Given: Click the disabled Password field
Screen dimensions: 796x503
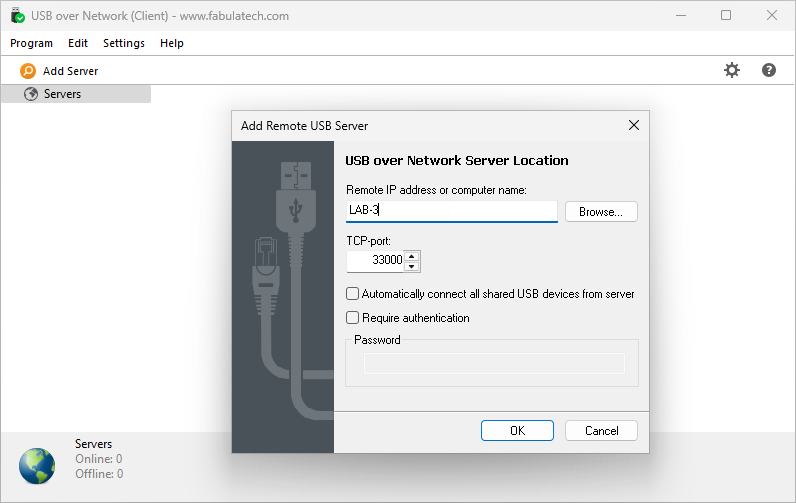Looking at the screenshot, I should pyautogui.click(x=494, y=363).
